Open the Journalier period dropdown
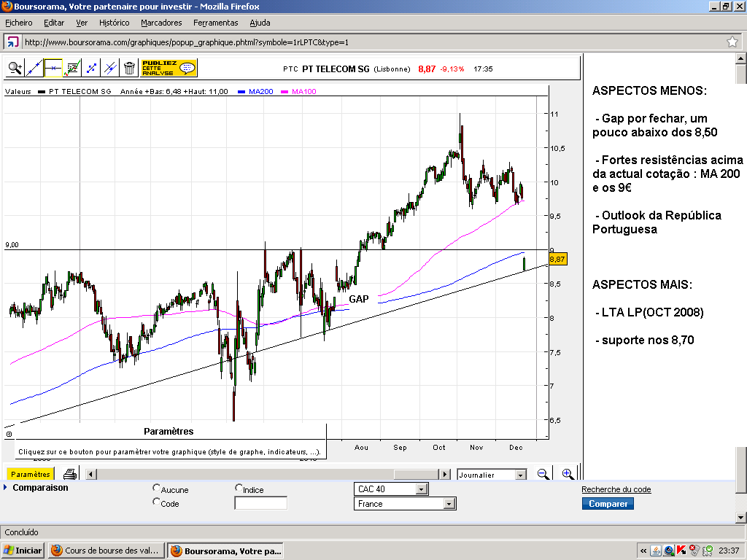747x560 pixels. tap(492, 475)
